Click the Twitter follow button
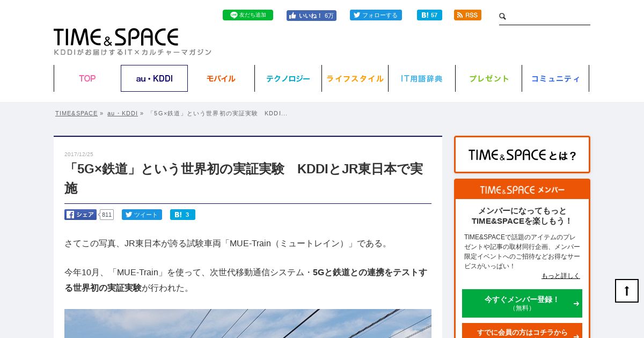Image resolution: width=644 pixels, height=338 pixels. pyautogui.click(x=376, y=15)
